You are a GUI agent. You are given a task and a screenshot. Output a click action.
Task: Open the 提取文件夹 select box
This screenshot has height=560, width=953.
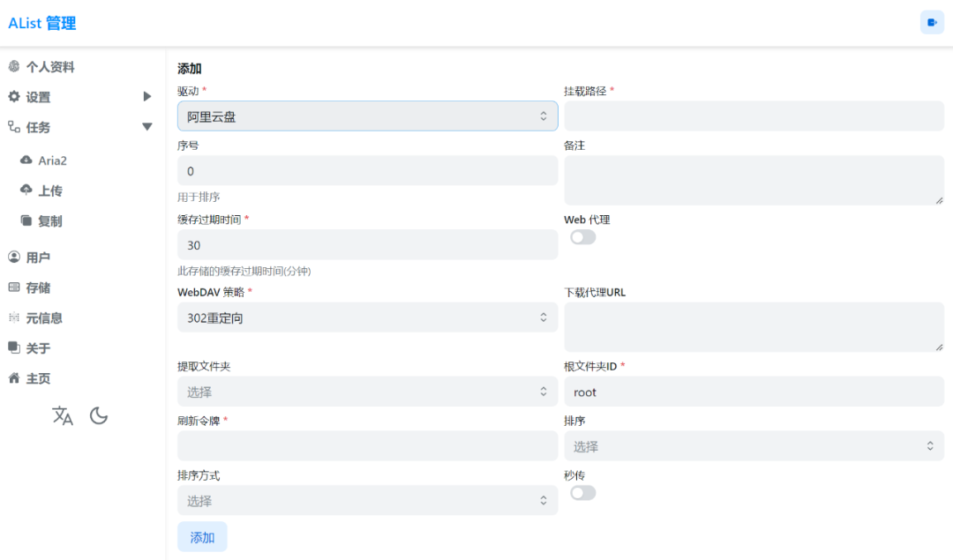click(368, 392)
